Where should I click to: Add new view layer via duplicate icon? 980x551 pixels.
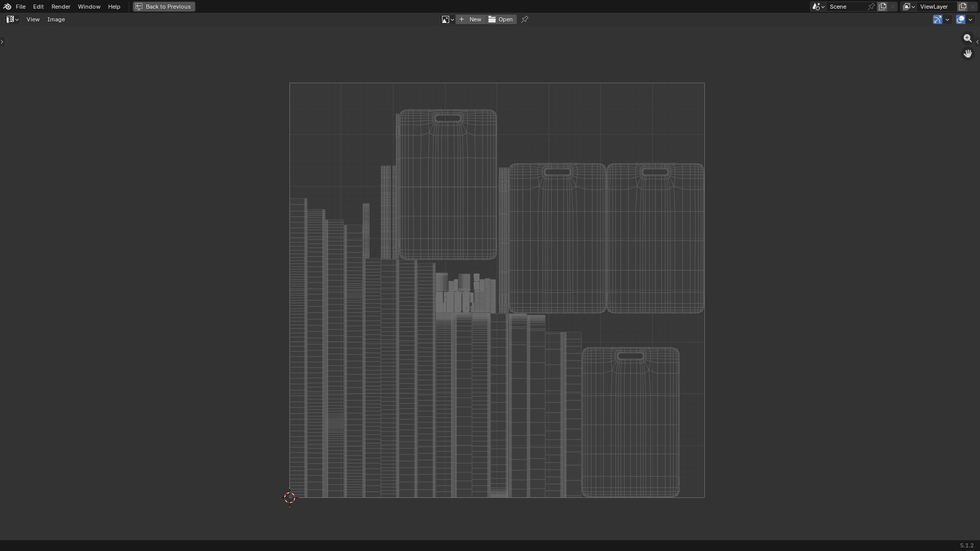point(963,7)
